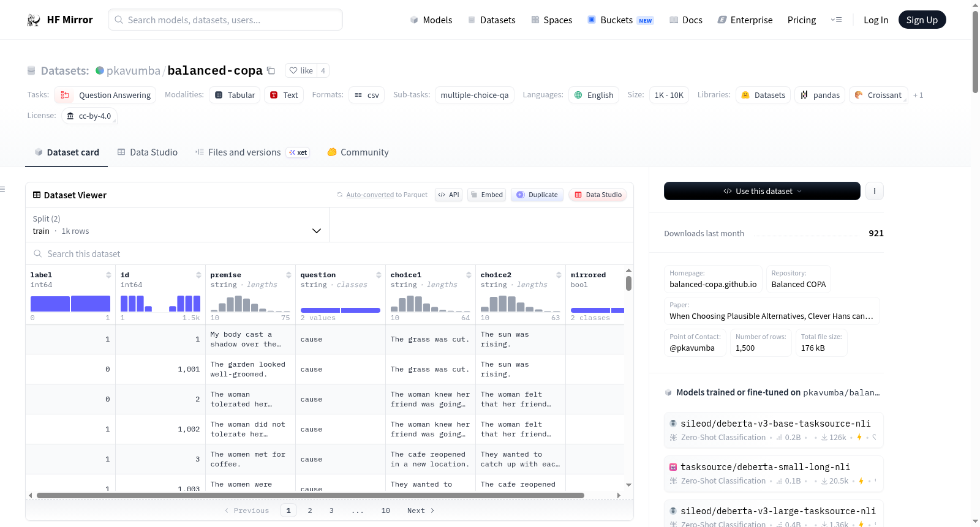980x527 pixels.
Task: Go to the Next page of rows
Action: (x=421, y=510)
